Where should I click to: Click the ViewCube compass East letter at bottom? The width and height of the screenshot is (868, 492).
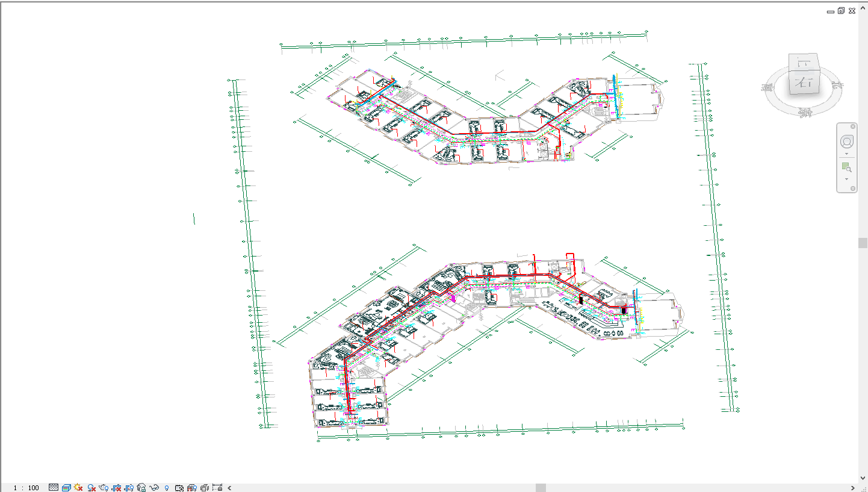[805, 113]
